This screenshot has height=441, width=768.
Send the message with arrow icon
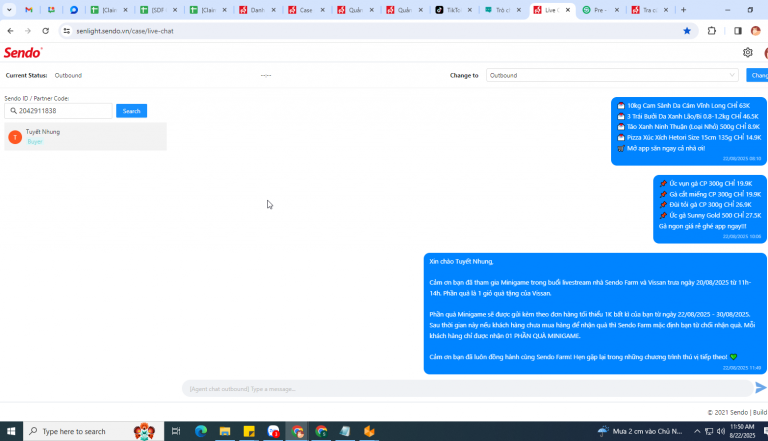(x=760, y=388)
